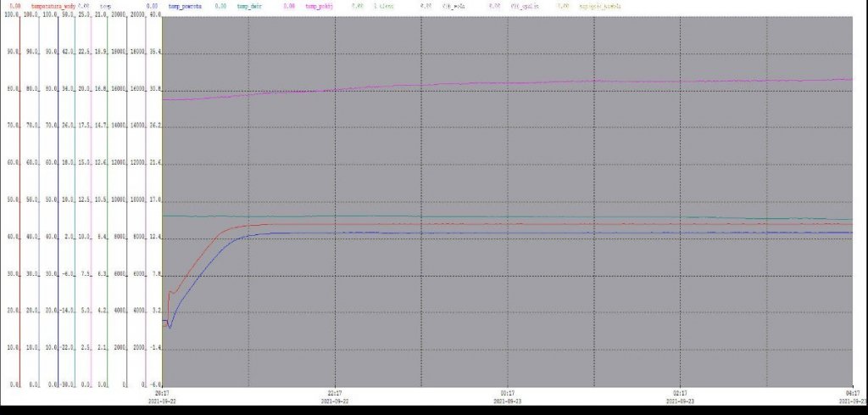Click the 20:17 start time label
Viewport: 868px width, 415px height.
[x=162, y=393]
